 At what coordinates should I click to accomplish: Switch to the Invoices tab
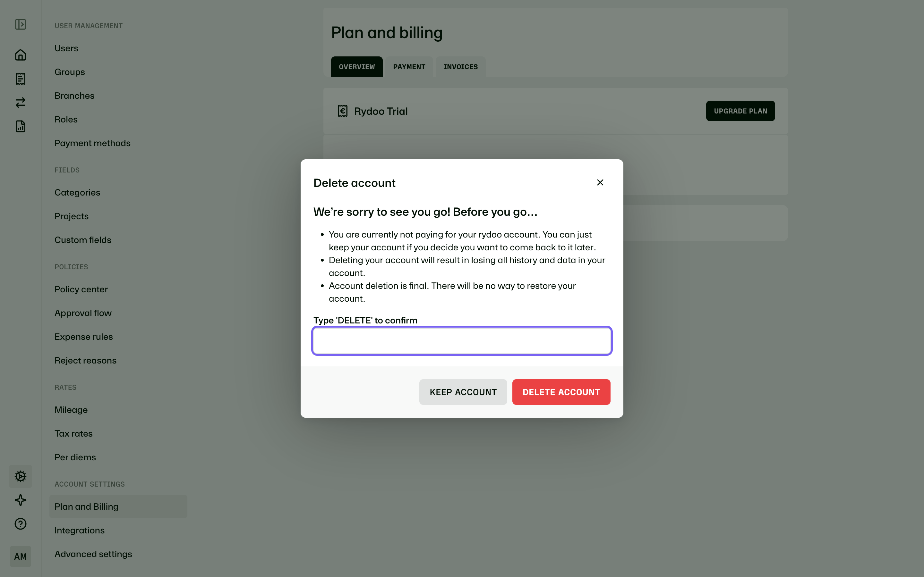click(460, 67)
